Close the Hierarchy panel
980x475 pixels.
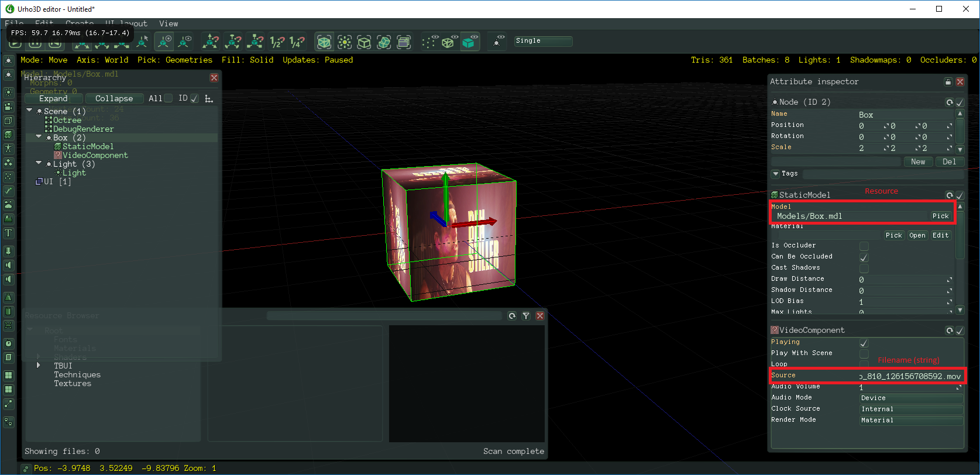(214, 78)
